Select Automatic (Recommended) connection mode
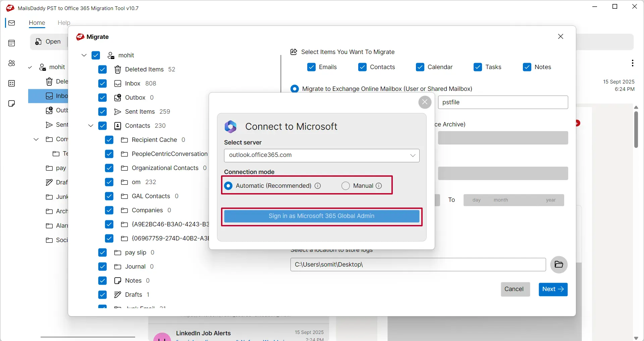The width and height of the screenshot is (644, 341). [228, 186]
